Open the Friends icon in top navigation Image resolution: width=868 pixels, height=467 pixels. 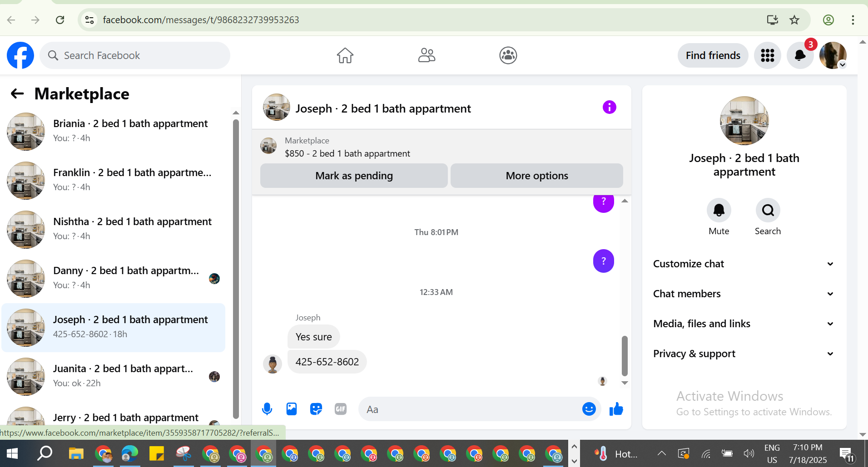point(427,55)
